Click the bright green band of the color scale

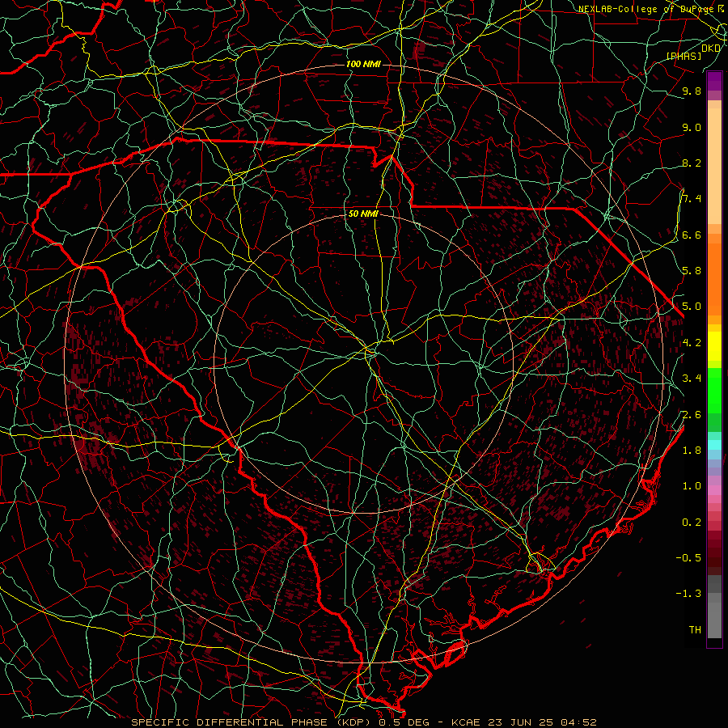click(x=714, y=390)
